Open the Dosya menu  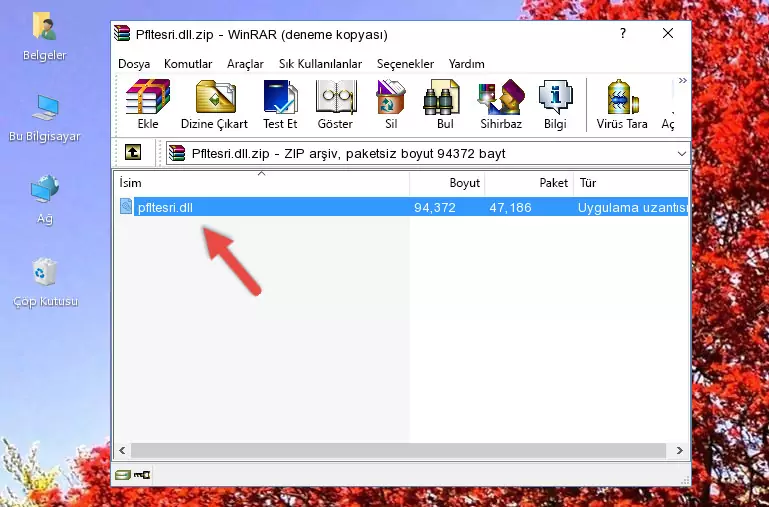(x=134, y=64)
